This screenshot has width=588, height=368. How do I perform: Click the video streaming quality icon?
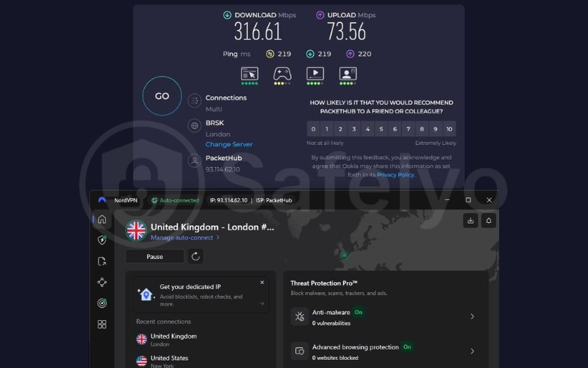click(x=315, y=74)
